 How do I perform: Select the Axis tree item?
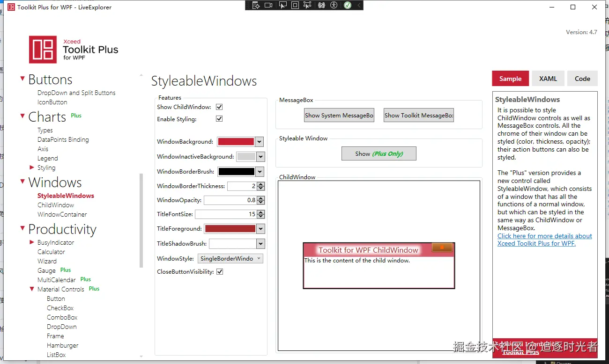click(x=43, y=149)
